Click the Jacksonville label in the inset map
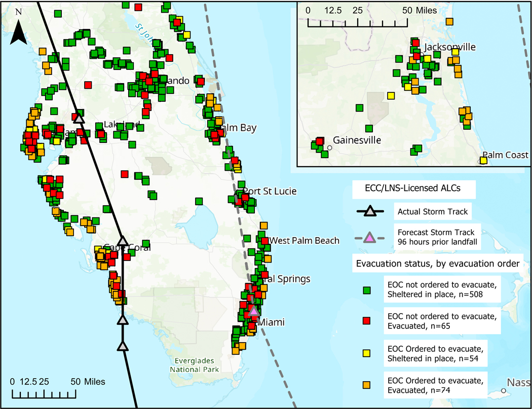Screen dimensions: 532x409 click(x=450, y=47)
